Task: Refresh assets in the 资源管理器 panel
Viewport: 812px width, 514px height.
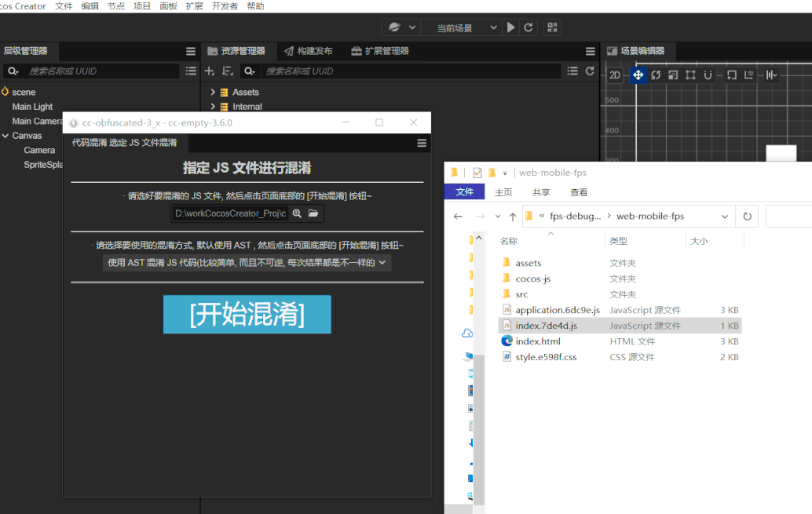Action: 589,70
